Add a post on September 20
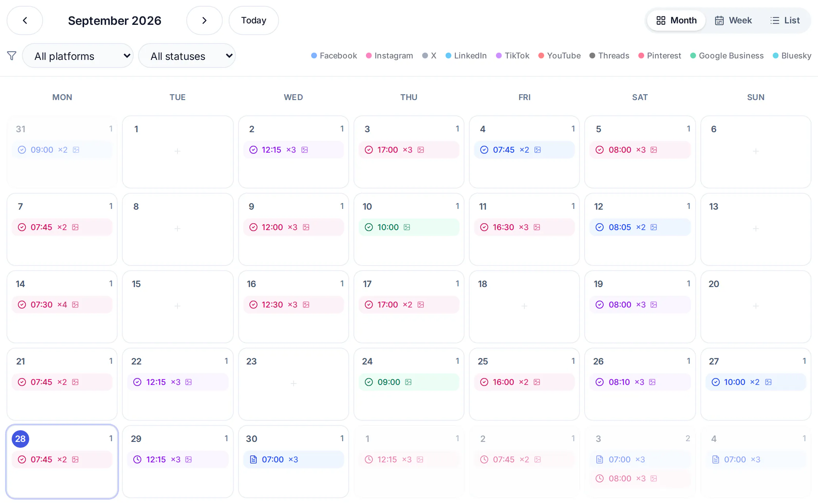 pyautogui.click(x=756, y=306)
